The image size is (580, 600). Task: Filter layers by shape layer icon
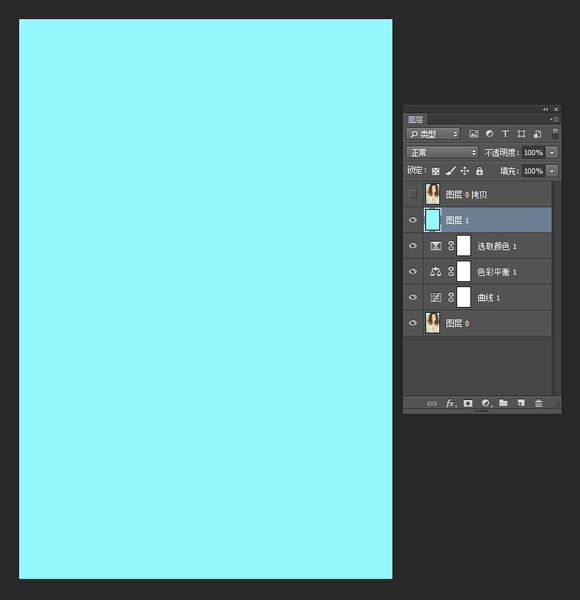coord(521,134)
